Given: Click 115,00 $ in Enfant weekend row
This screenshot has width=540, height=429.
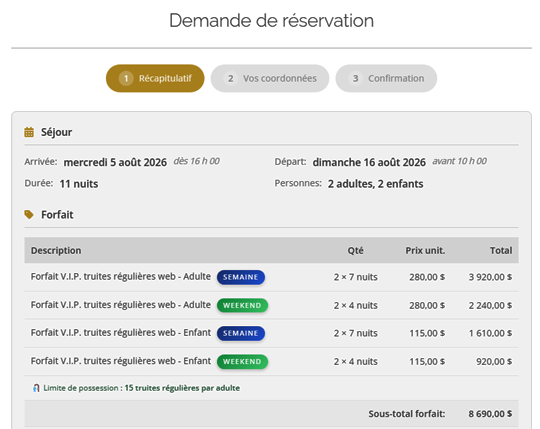Looking at the screenshot, I should pyautogui.click(x=427, y=362).
